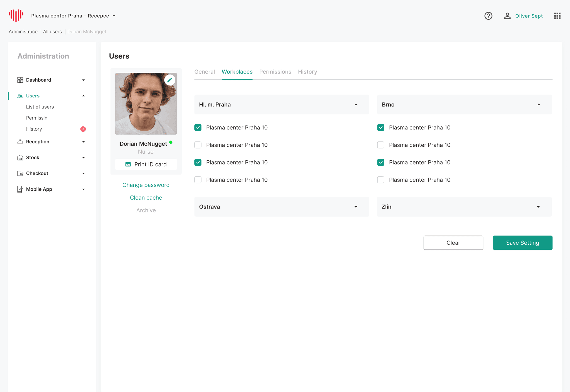Click the Reception bell icon

click(20, 142)
